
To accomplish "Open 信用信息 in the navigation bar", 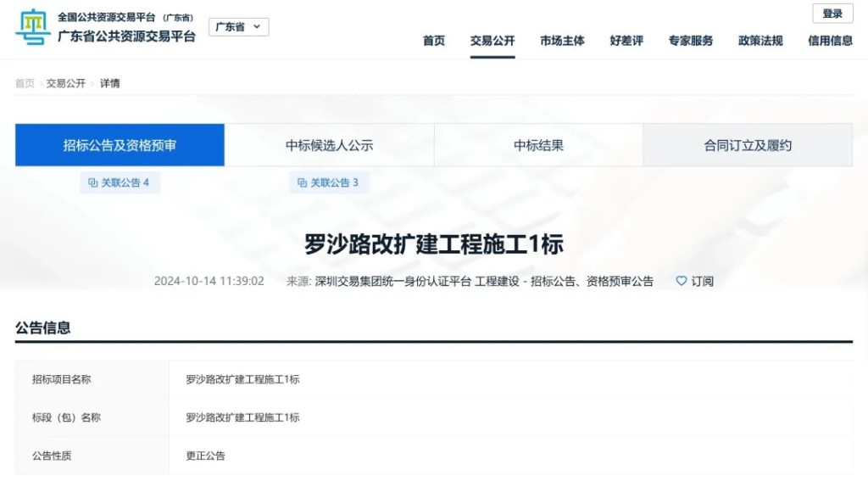I will coord(830,41).
